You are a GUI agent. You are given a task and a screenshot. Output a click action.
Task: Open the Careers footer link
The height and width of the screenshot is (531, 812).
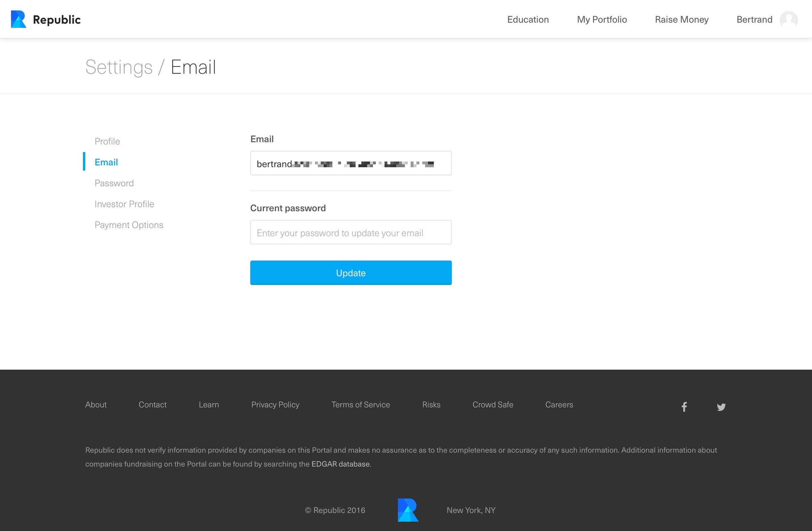[559, 405]
